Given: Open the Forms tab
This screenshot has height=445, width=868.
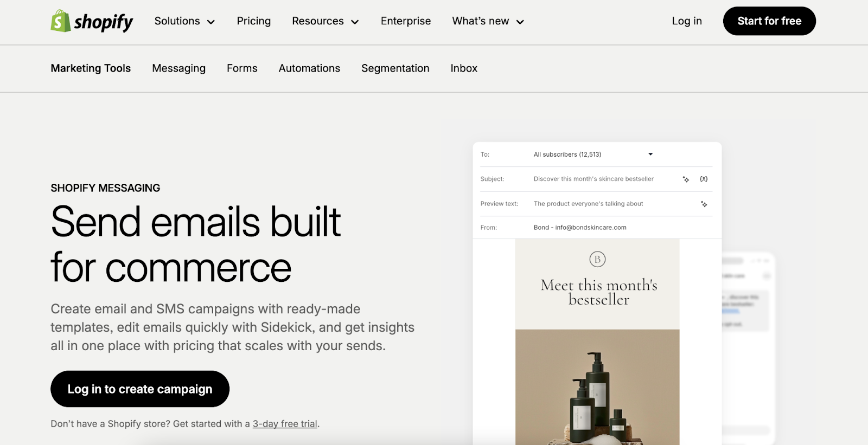Looking at the screenshot, I should click(242, 68).
